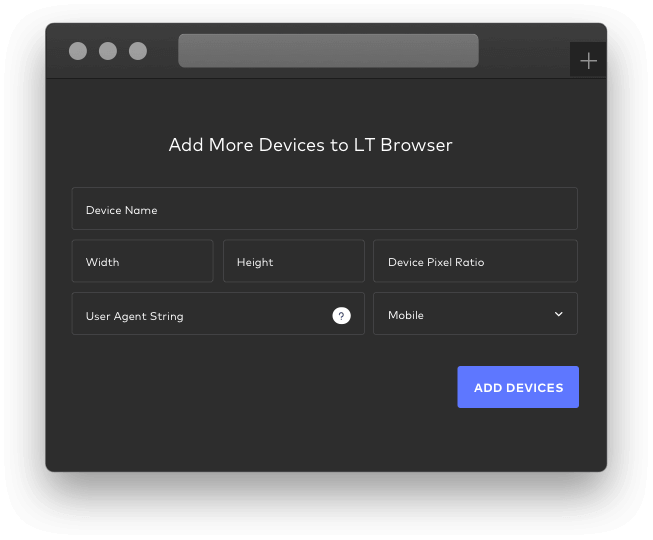Viewport: 653px width, 540px height.
Task: Focus the Device Name input field
Action: 324,209
